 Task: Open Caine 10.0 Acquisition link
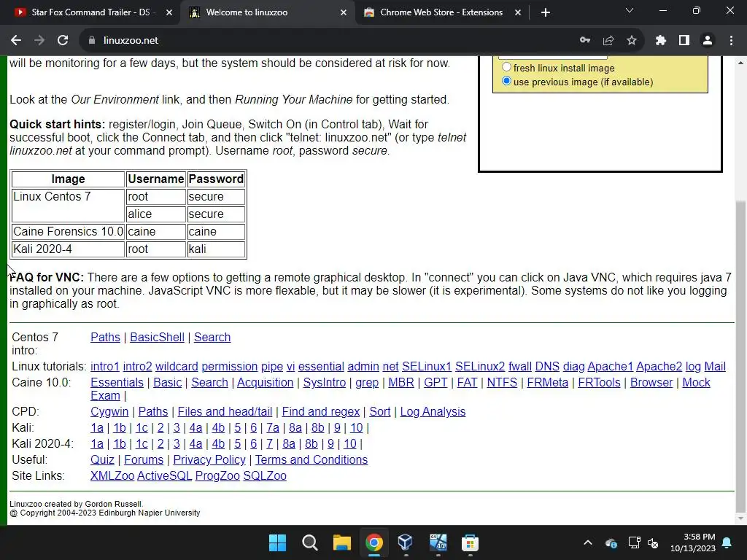click(x=266, y=382)
